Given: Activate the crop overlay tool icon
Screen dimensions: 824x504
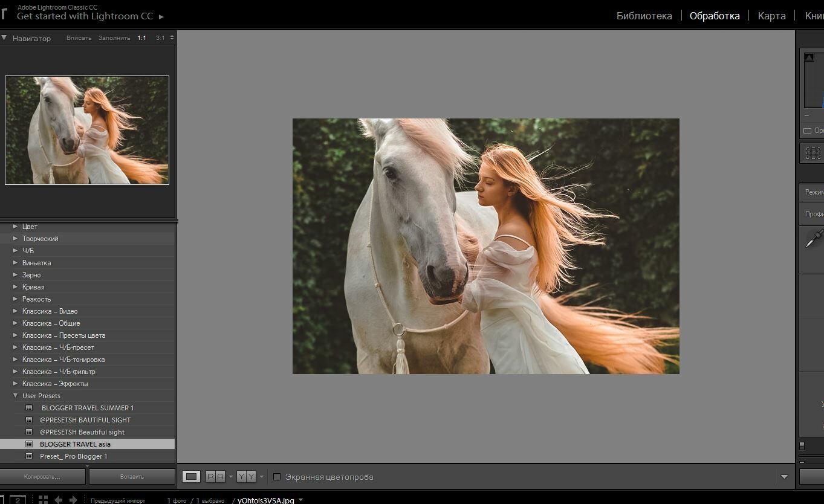Looking at the screenshot, I should [x=813, y=153].
